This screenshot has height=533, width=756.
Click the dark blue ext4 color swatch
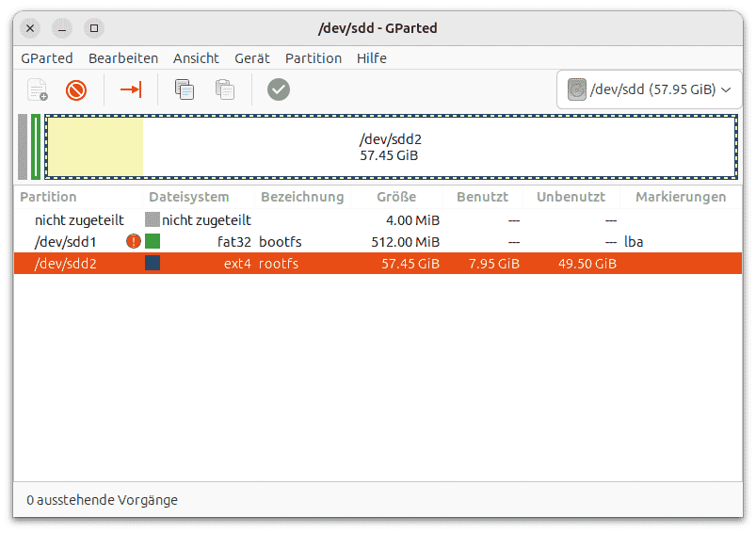pyautogui.click(x=153, y=264)
